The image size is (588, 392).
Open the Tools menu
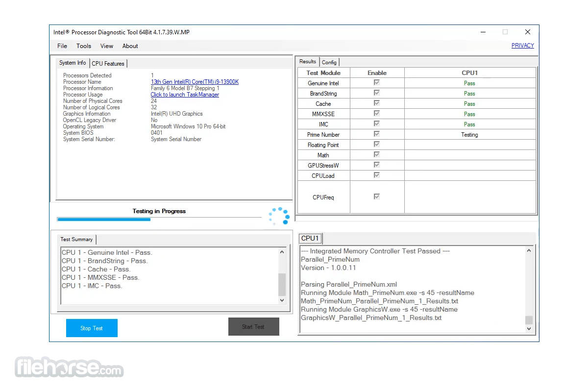[84, 46]
